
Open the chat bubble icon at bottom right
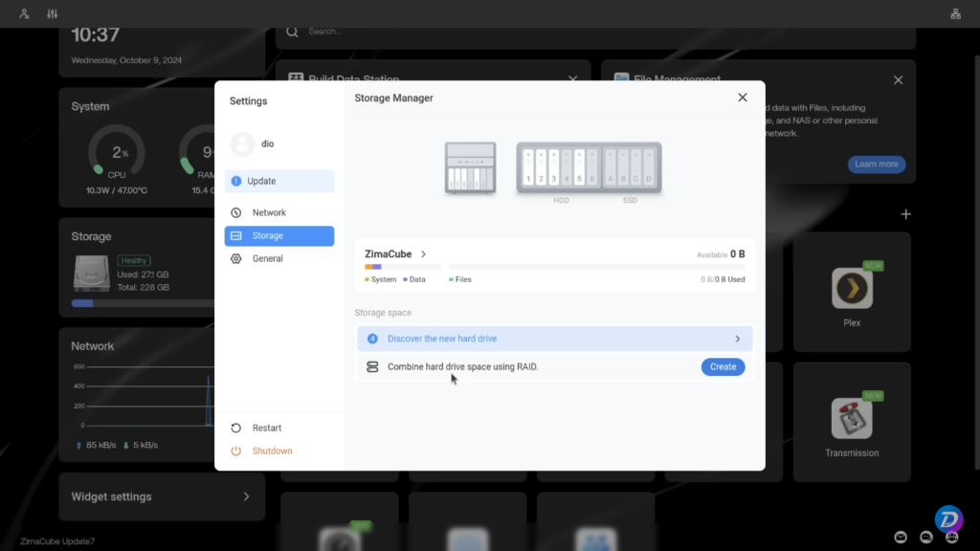926,537
